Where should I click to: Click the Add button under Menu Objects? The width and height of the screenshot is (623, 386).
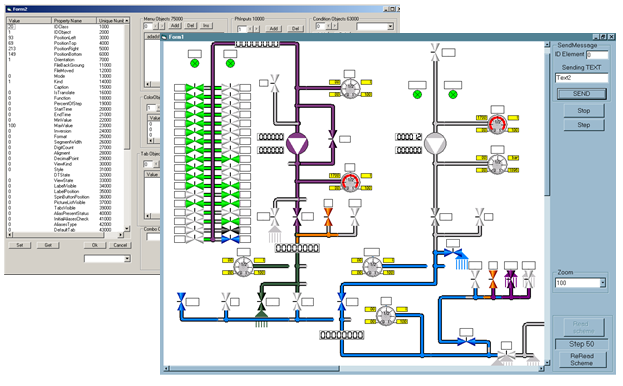[175, 25]
